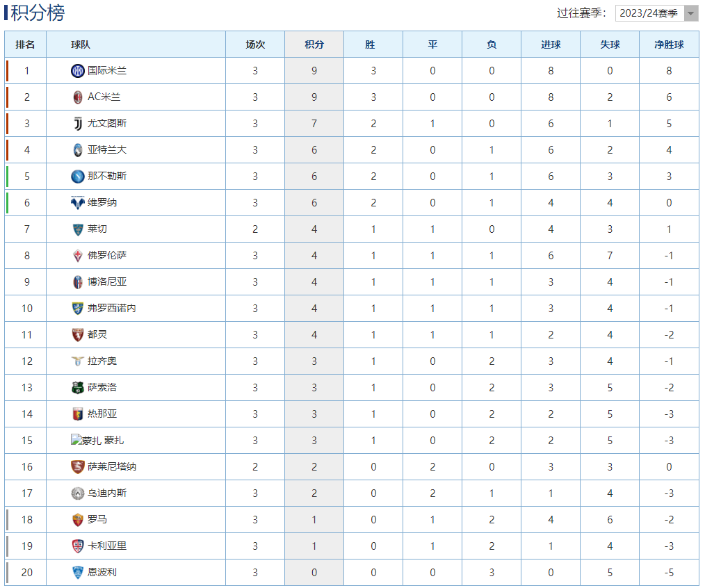The image size is (705, 588).
Task: Click the Roma (罗马) club crest
Action: pos(78,520)
